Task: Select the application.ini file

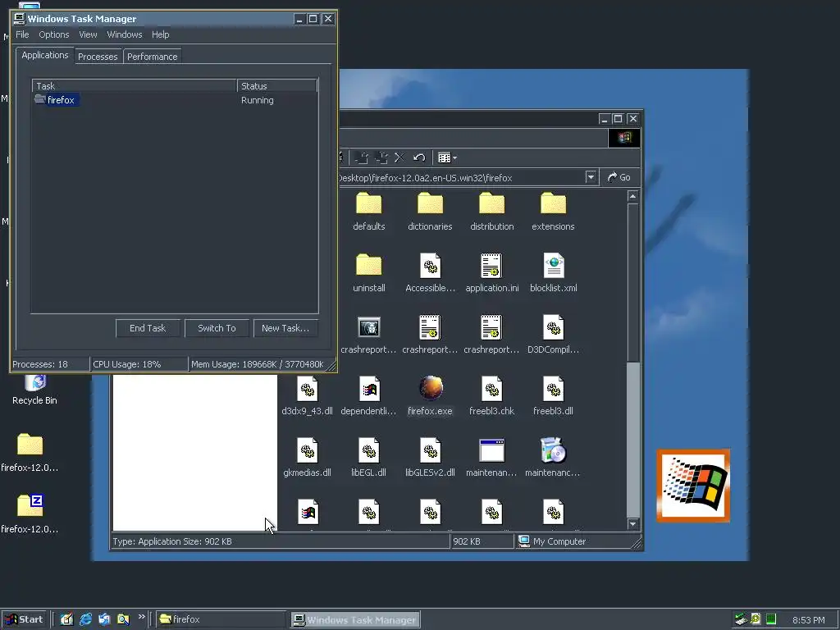Action: click(x=492, y=273)
